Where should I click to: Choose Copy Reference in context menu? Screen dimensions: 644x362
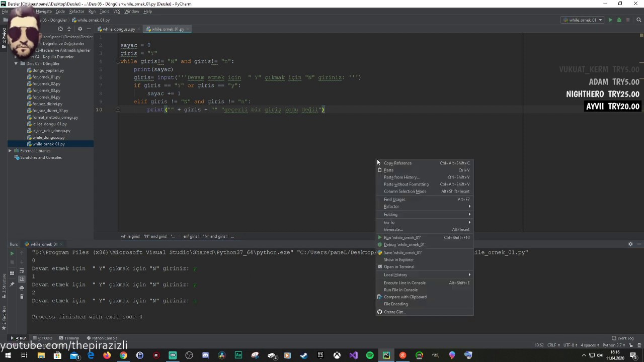[x=425, y=163]
